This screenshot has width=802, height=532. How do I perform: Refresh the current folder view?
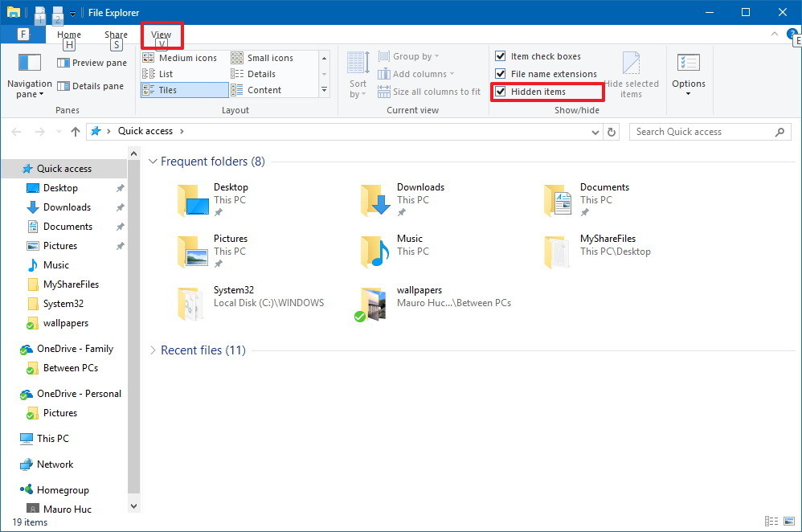pyautogui.click(x=612, y=131)
